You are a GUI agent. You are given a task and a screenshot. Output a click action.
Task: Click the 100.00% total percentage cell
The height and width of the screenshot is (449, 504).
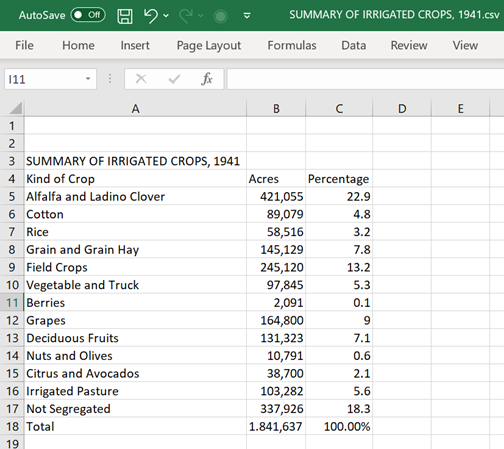click(339, 426)
